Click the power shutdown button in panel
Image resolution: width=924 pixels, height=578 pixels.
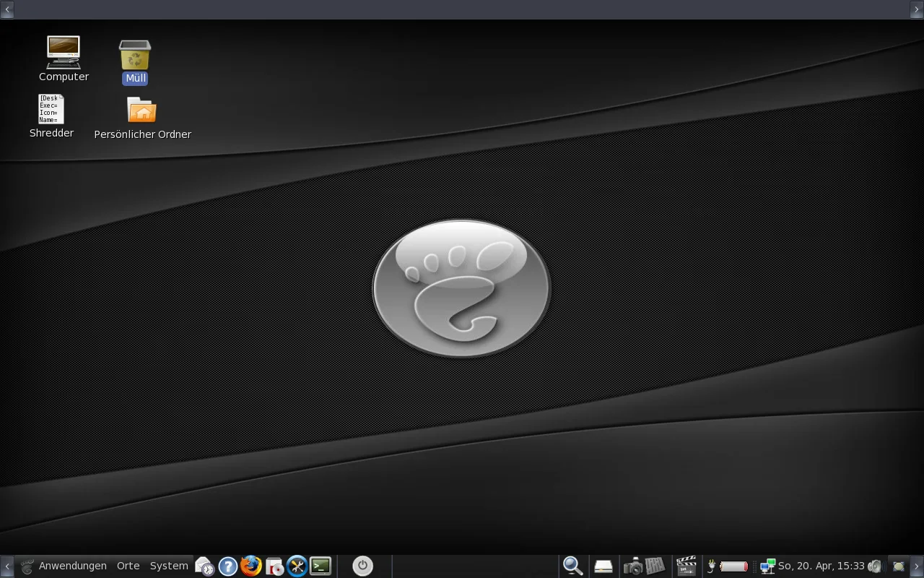(x=362, y=566)
